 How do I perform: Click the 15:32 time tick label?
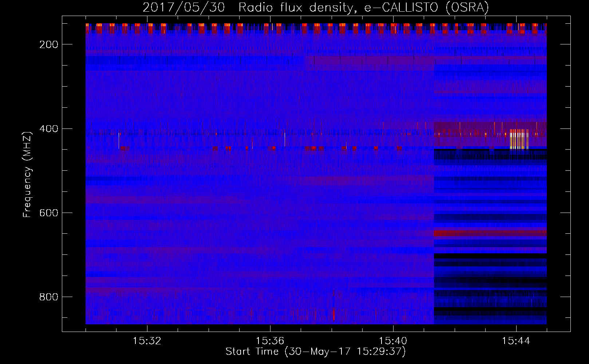click(x=147, y=341)
